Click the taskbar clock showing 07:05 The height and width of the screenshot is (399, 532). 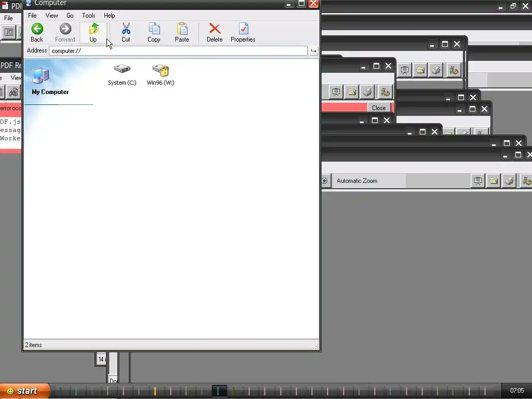coord(517,391)
